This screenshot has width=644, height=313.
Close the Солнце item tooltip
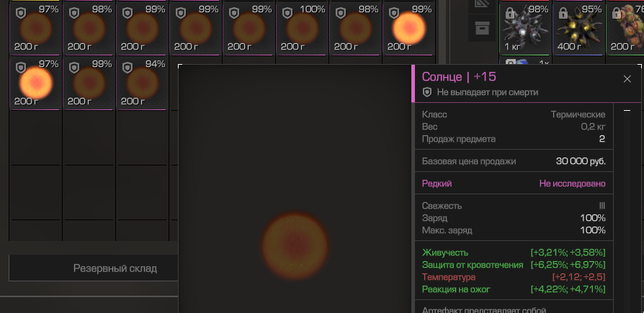(627, 79)
